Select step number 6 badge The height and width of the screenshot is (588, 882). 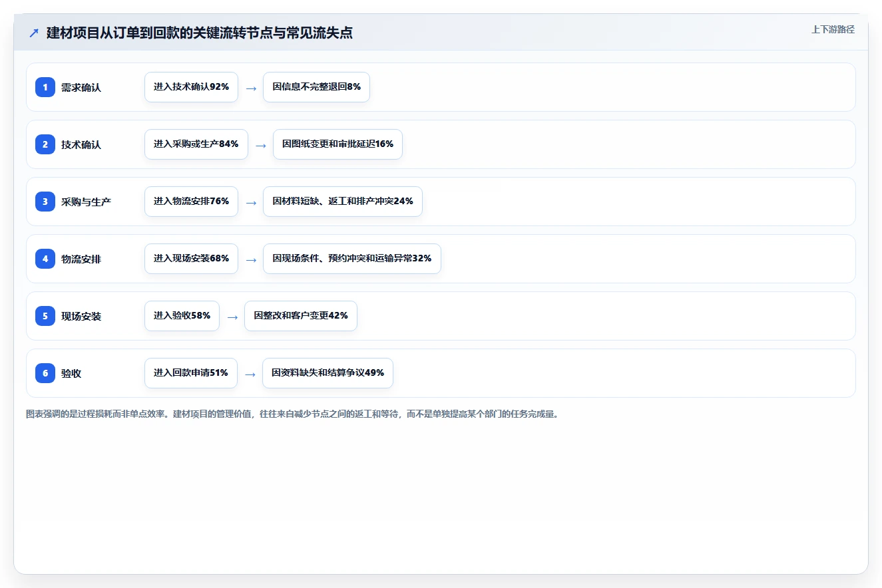(x=45, y=373)
